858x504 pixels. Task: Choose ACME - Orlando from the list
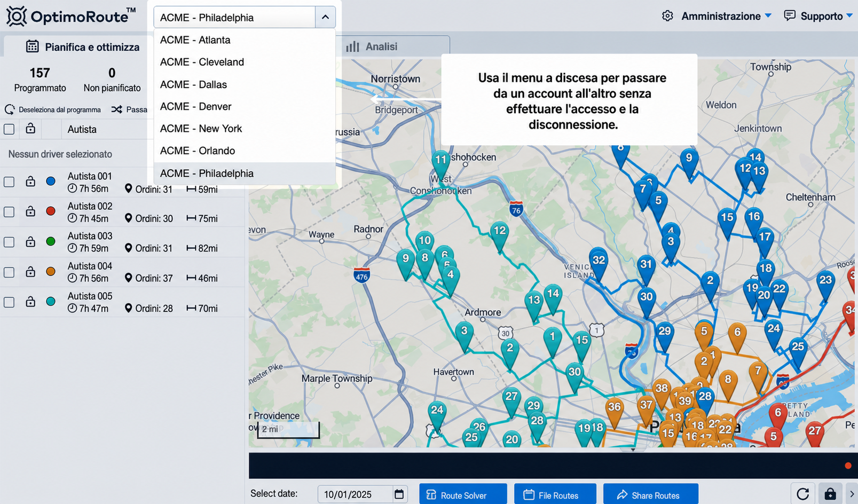[x=245, y=151]
